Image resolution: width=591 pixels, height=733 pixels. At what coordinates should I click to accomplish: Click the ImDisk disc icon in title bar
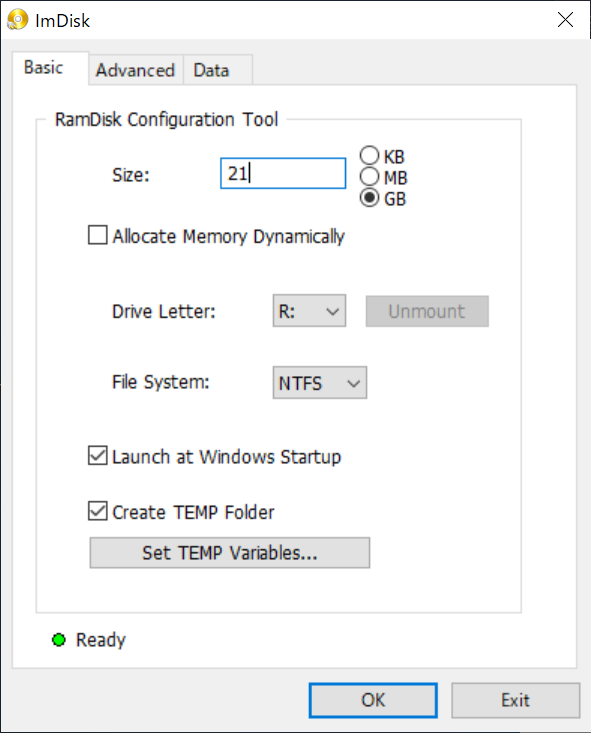(18, 21)
